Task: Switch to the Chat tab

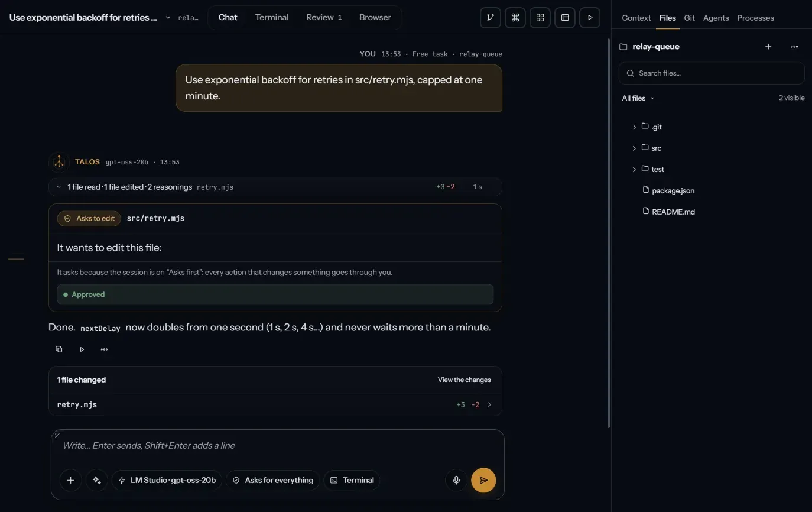Action: point(228,18)
